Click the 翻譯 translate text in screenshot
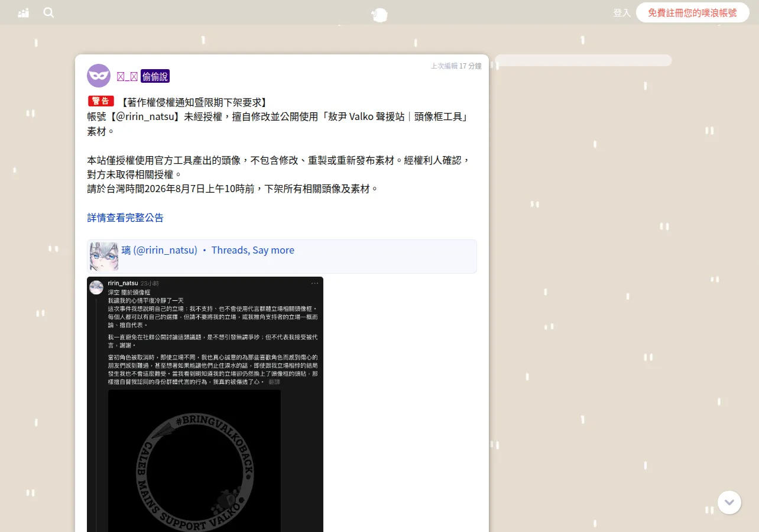Viewport: 759px width, 532px height. click(x=274, y=382)
